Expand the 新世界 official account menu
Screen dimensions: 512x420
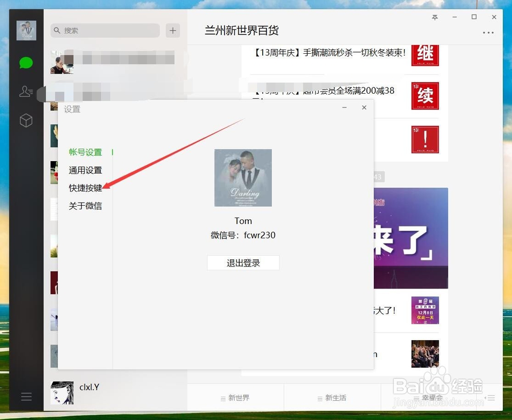pos(236,397)
